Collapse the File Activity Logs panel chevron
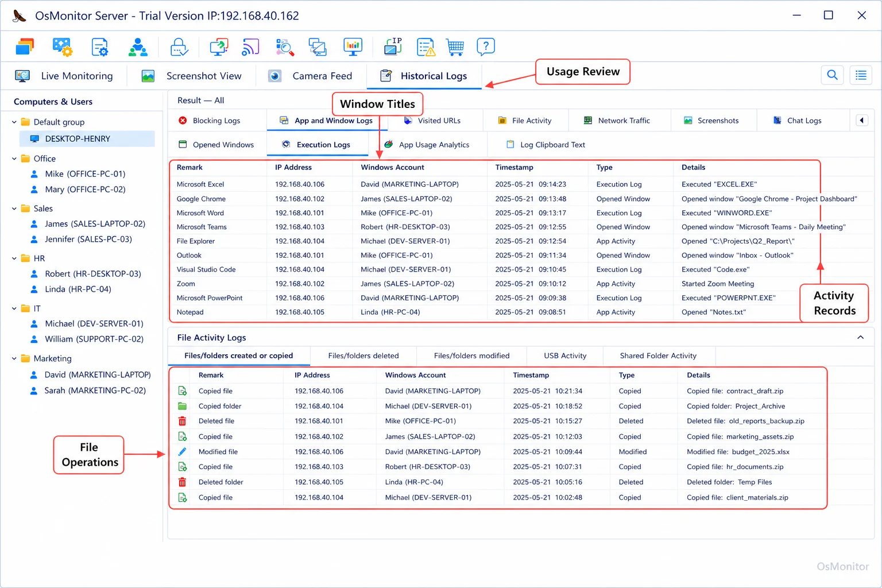This screenshot has height=588, width=882. 860,338
